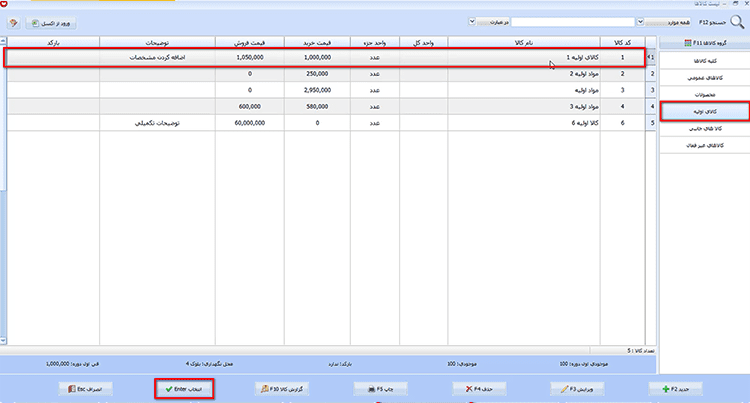Click the paint brush icon at top-left
This screenshot has width=750, height=403.
click(x=13, y=22)
